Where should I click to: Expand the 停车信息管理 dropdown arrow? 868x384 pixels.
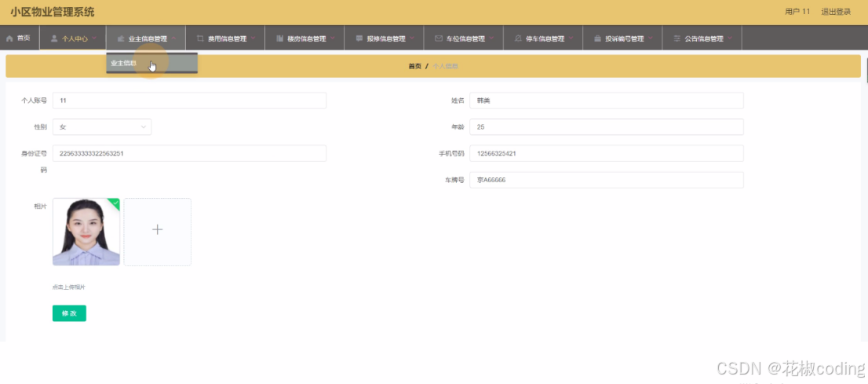pyautogui.click(x=571, y=38)
